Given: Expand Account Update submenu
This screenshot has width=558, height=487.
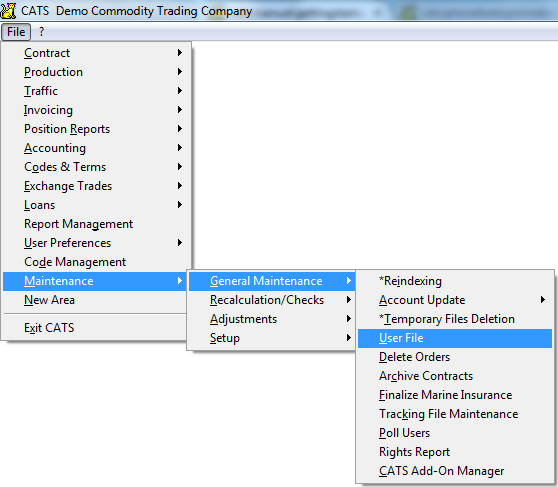Looking at the screenshot, I should (455, 300).
